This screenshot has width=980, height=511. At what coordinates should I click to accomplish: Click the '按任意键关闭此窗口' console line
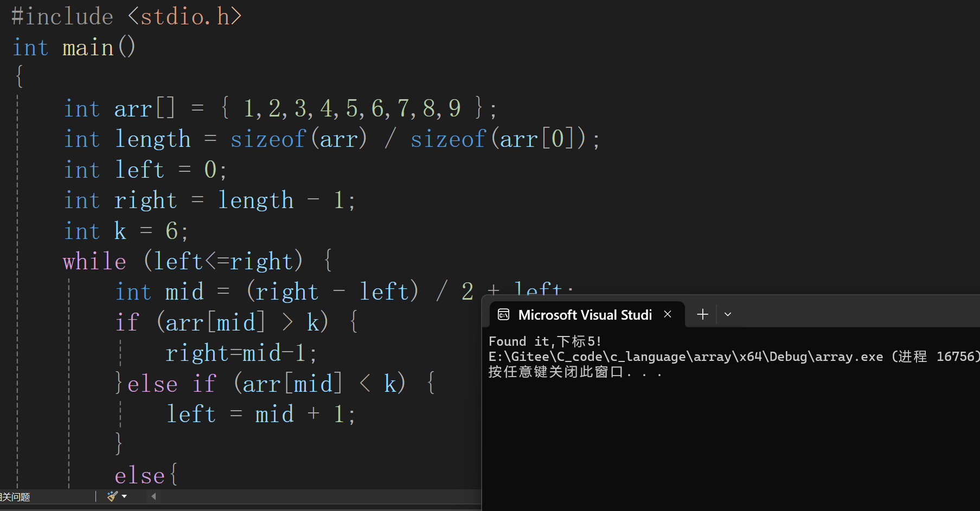575,372
